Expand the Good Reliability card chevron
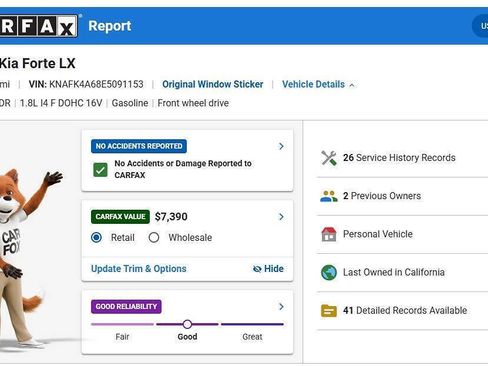 pos(281,307)
